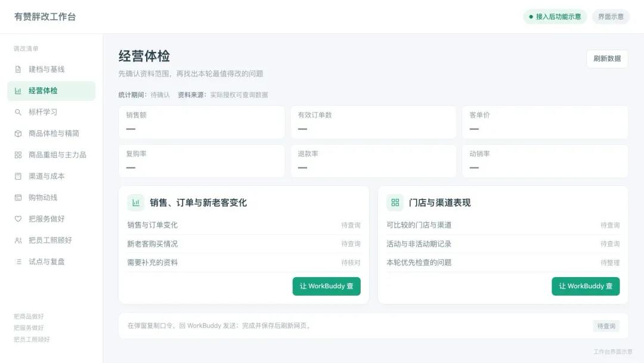The width and height of the screenshot is (644, 363).
Task: Open 试点与复盘 in the sidebar
Action: [x=51, y=262]
